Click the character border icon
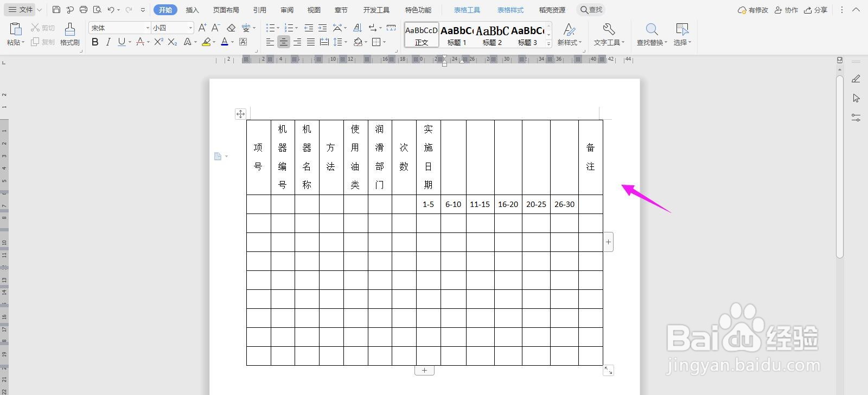The width and height of the screenshot is (868, 395). 243,42
